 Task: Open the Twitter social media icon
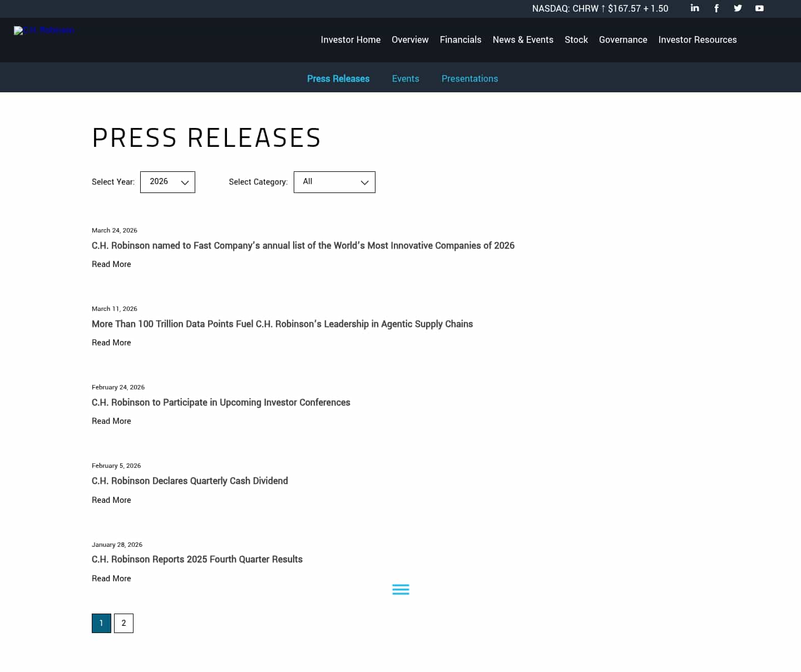click(738, 8)
